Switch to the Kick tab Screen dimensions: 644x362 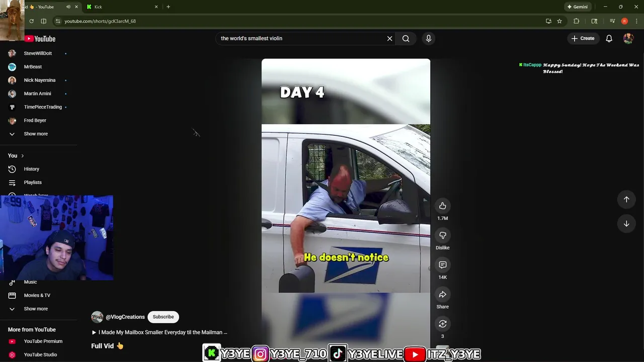tap(121, 7)
